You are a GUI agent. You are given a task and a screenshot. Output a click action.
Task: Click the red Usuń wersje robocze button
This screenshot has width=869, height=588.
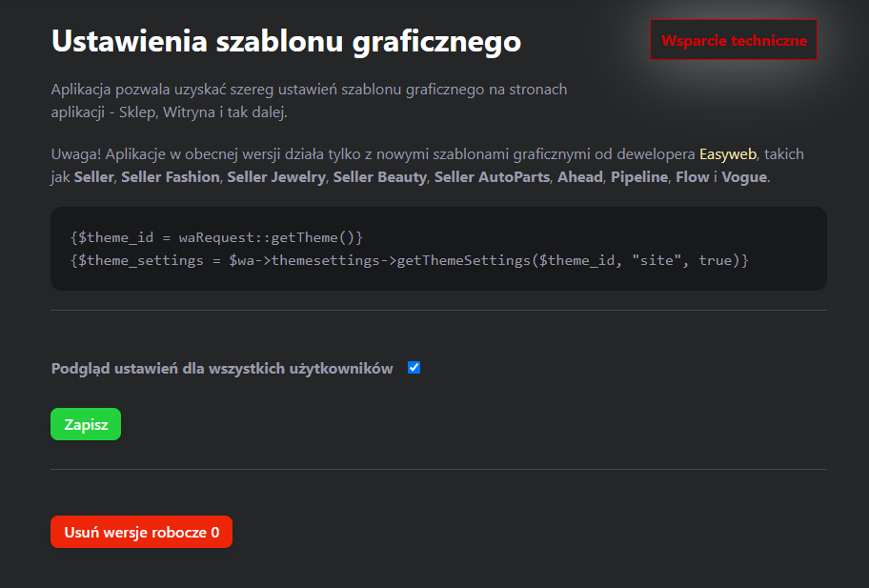[x=141, y=532]
